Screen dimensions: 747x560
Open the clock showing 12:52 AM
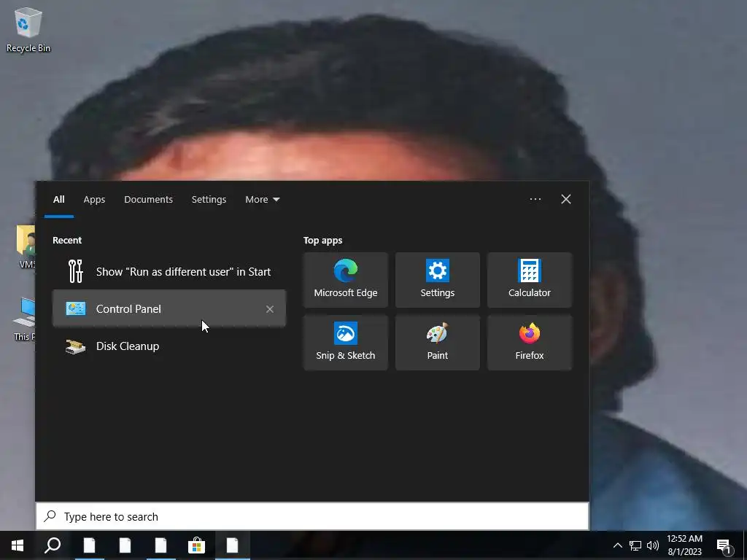(x=684, y=545)
